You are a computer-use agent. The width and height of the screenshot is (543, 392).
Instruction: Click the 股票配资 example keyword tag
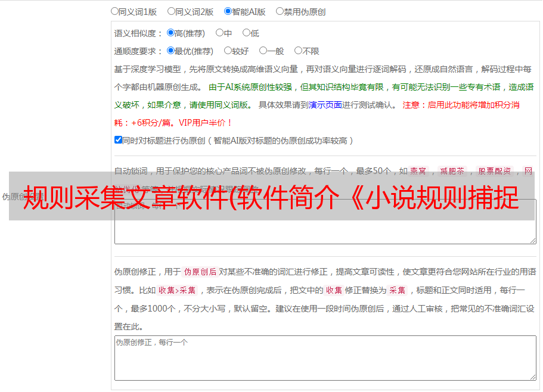(495, 171)
